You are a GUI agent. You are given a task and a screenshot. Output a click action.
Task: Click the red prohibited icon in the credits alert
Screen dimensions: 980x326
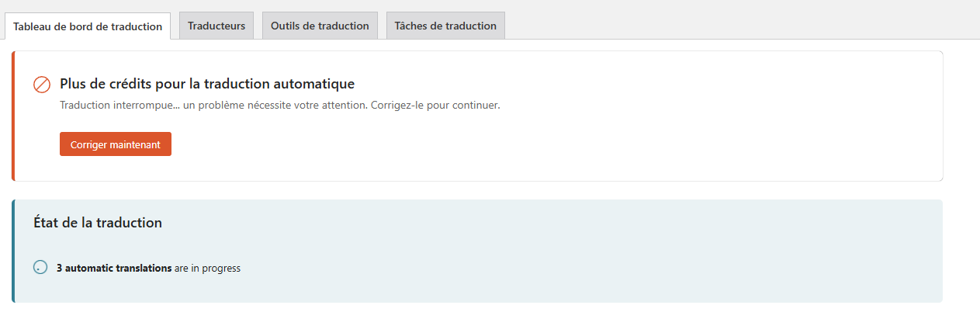[42, 85]
